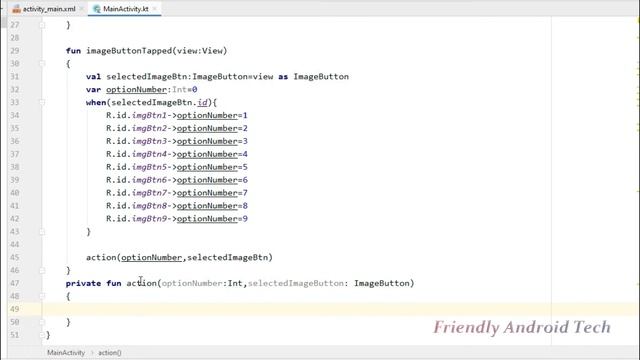
Task: Click 'imgBtn2' on line 35
Action: (149, 128)
